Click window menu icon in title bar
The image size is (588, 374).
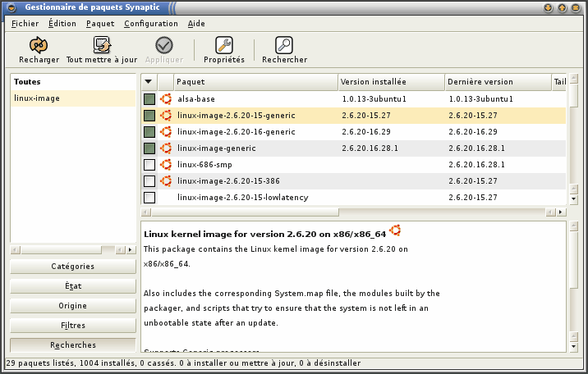coord(11,7)
